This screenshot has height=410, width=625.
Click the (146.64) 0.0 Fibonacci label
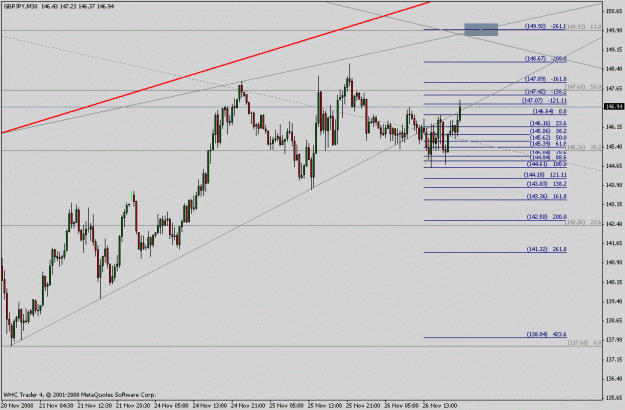click(x=550, y=112)
